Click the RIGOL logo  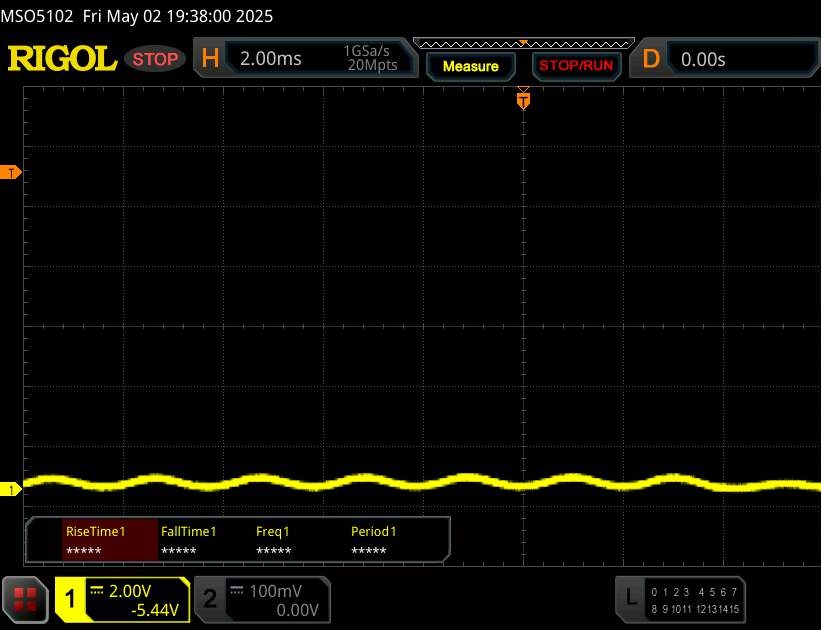pyautogui.click(x=62, y=58)
